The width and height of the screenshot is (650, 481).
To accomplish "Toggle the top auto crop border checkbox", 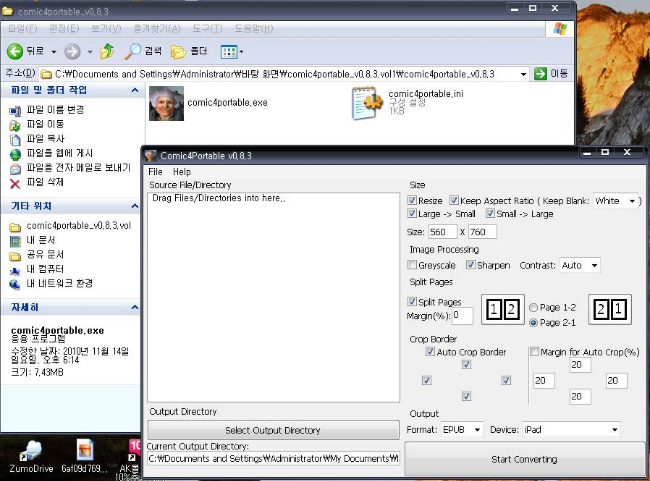I will (x=466, y=364).
